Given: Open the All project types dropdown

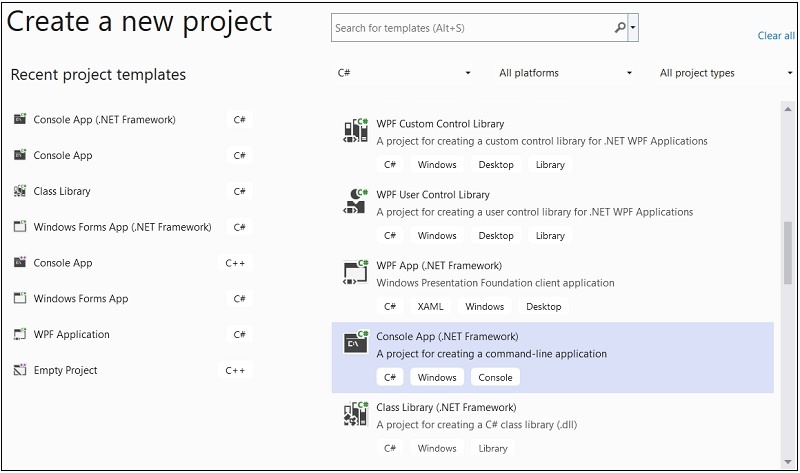Looking at the screenshot, I should (x=725, y=73).
